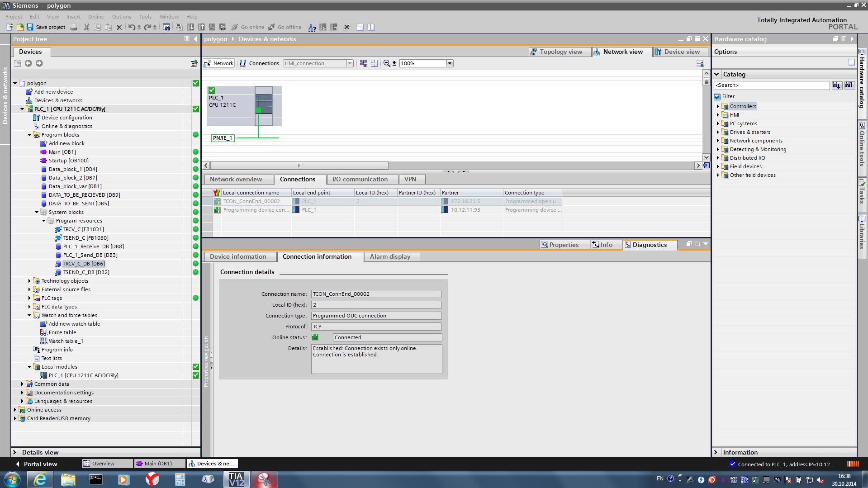Viewport: 868px width, 488px height.
Task: Split editor space horizontally
Action: (360, 27)
